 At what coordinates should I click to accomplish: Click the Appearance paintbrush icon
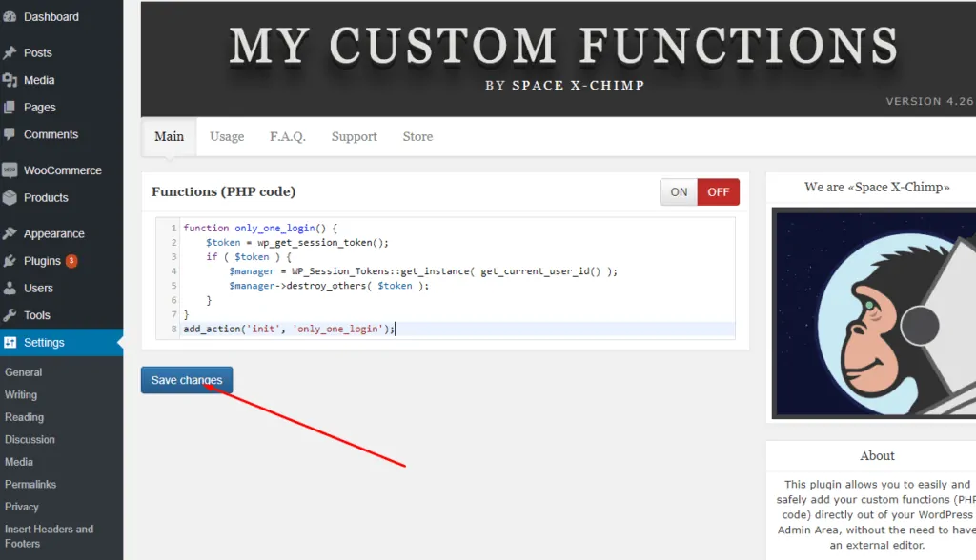[x=10, y=234]
